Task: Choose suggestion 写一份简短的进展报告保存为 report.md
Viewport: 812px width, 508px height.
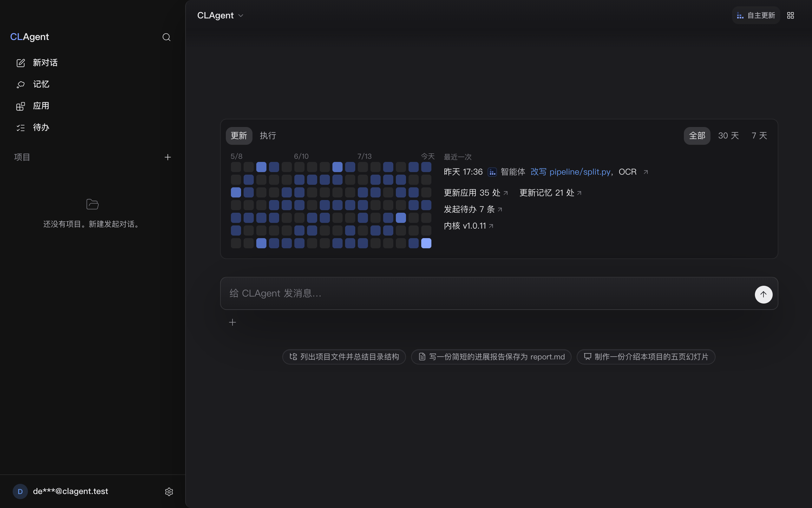Action: point(491,357)
